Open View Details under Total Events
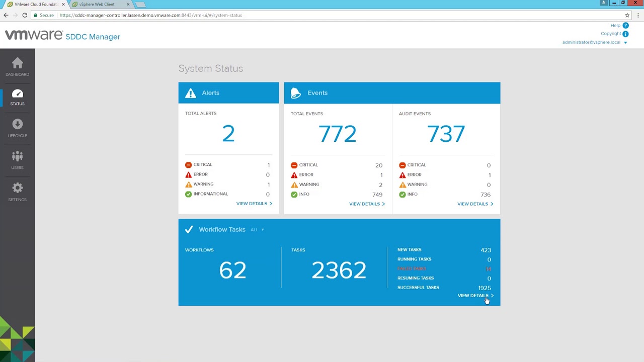The image size is (644, 362). (367, 204)
